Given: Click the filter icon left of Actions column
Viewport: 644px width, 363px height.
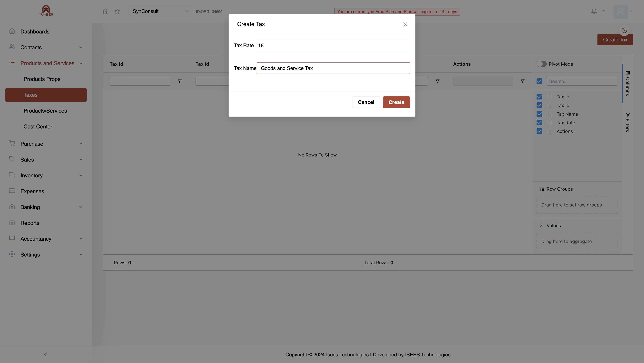Looking at the screenshot, I should click(x=437, y=81).
